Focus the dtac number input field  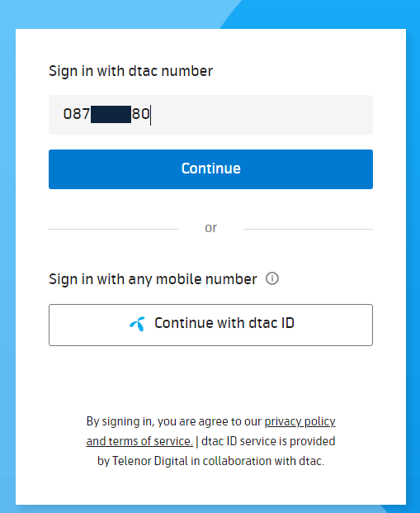210,115
